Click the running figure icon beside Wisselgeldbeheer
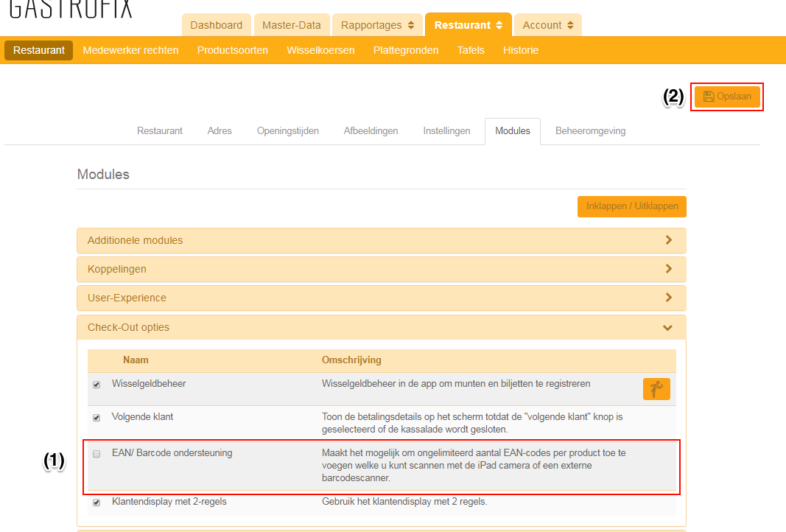786x532 pixels. point(656,389)
